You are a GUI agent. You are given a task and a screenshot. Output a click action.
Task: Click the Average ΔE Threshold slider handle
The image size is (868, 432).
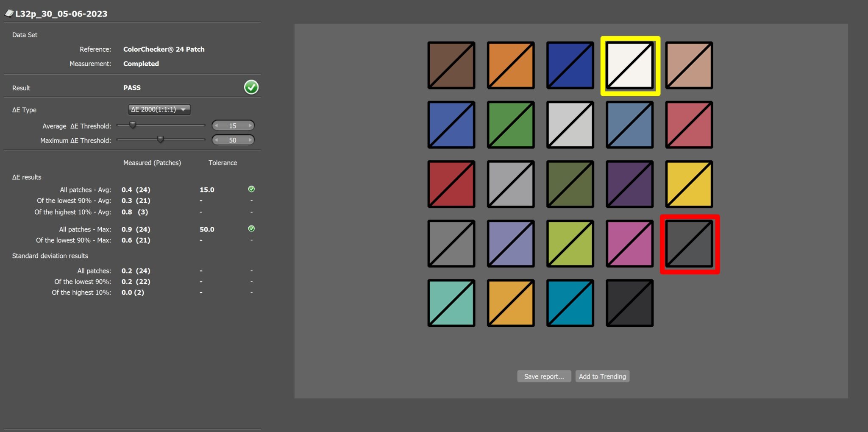133,125
